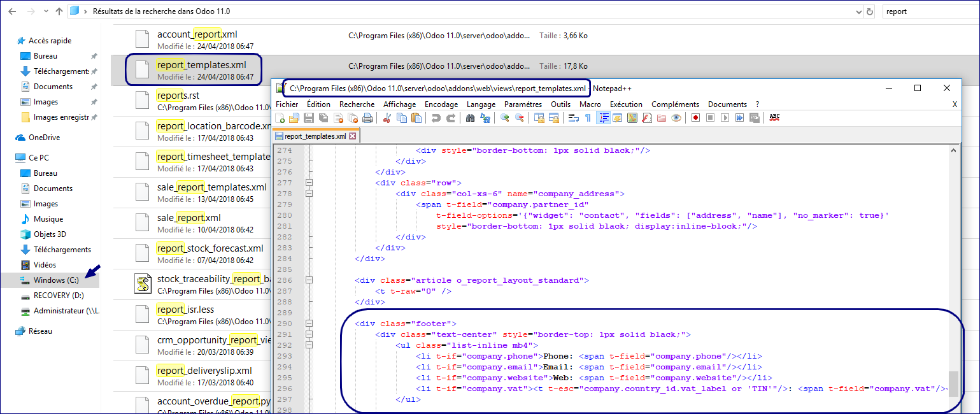Open the Replace dialog toolbar icon
Image resolution: width=980 pixels, height=414 pixels.
[x=485, y=118]
